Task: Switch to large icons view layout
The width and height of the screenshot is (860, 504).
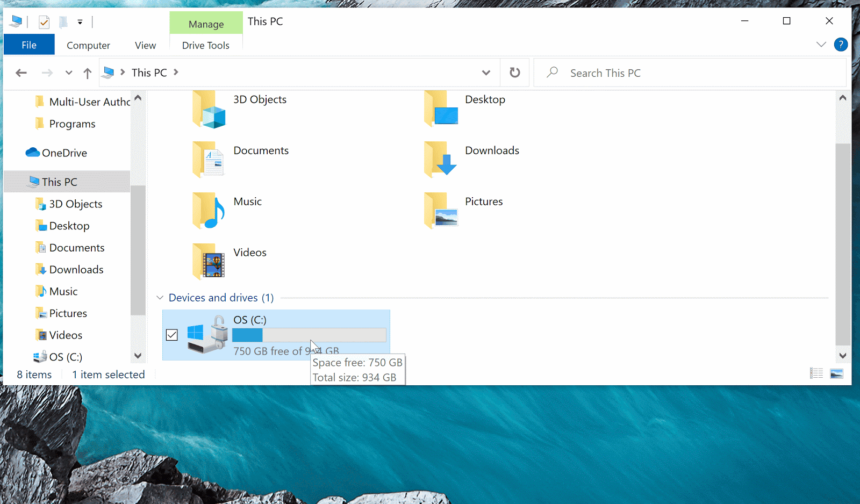Action: click(836, 373)
